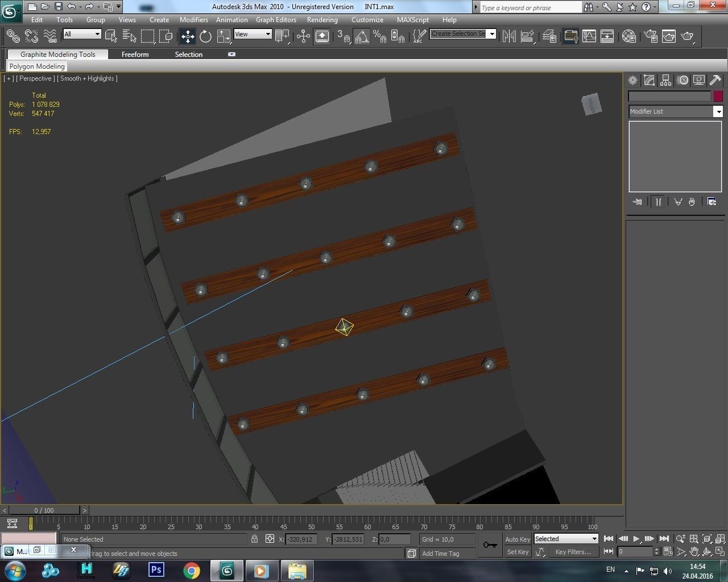Toggle Window/Crossing selection mode
Viewport: 728px width, 582px height.
[x=166, y=36]
